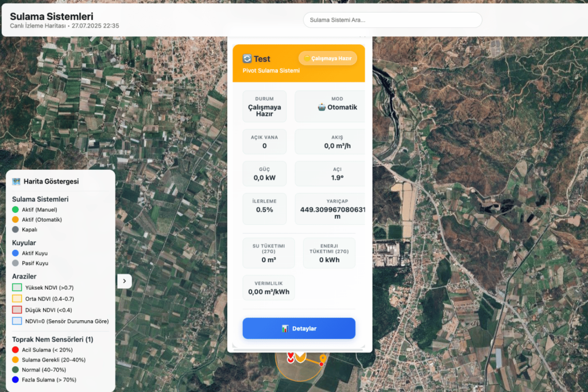Select the Yarıçap radius value card

click(x=331, y=209)
